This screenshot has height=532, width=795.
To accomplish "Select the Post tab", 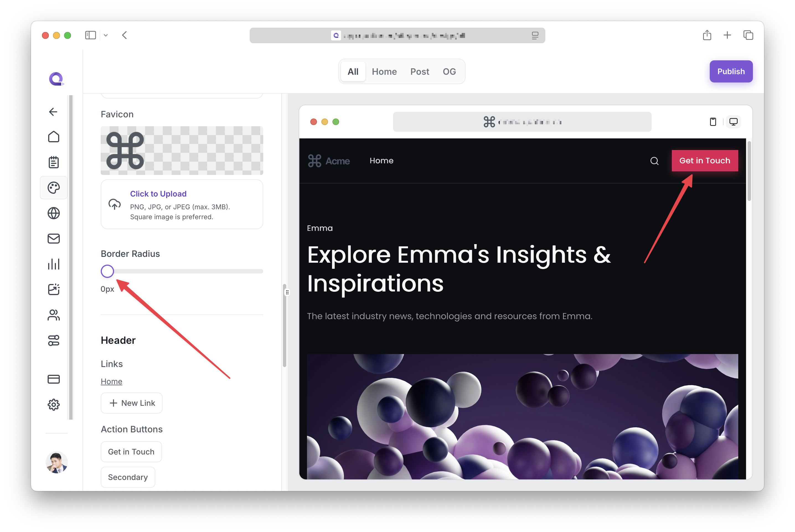I will (419, 72).
